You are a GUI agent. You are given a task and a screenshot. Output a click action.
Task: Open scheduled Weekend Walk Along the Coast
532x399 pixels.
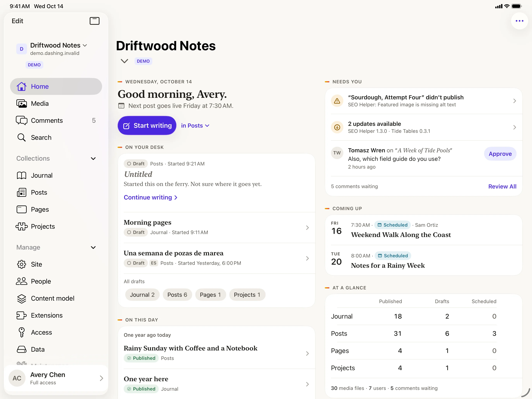[x=424, y=230]
